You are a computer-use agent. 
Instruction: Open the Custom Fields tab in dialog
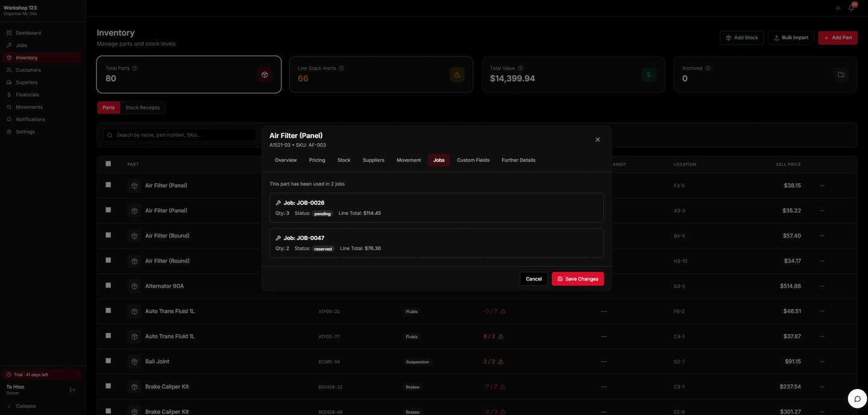(473, 160)
